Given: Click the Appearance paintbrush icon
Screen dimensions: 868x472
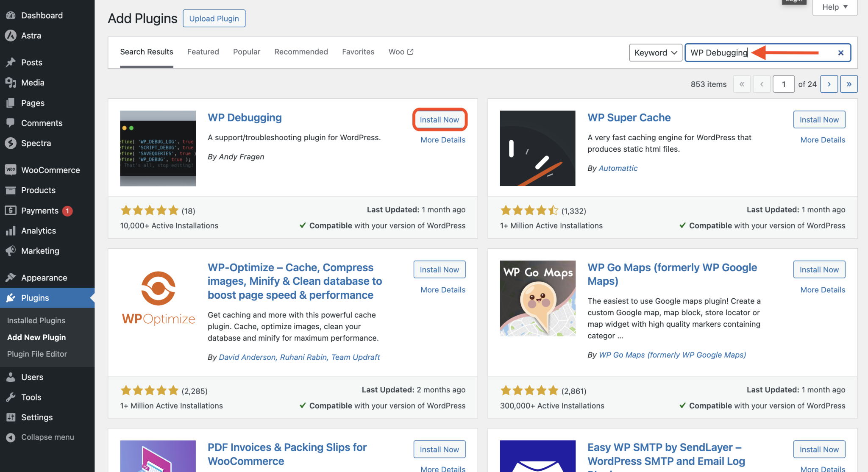Looking at the screenshot, I should point(11,278).
